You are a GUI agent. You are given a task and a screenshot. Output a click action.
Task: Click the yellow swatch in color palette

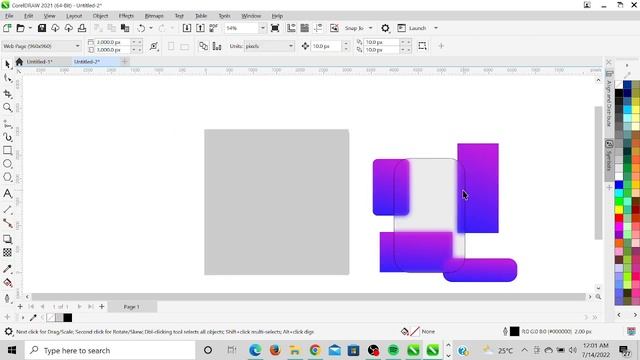pyautogui.click(x=619, y=210)
